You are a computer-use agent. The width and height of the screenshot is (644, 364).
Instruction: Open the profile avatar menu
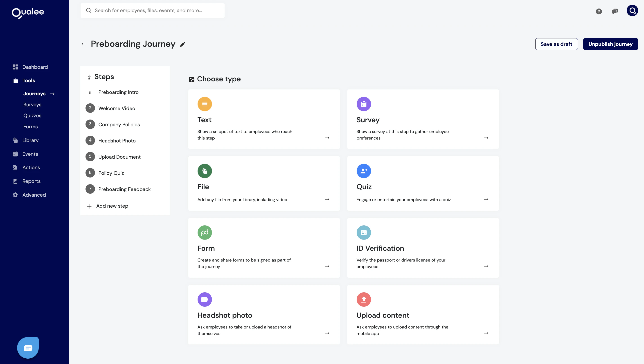pos(632,11)
